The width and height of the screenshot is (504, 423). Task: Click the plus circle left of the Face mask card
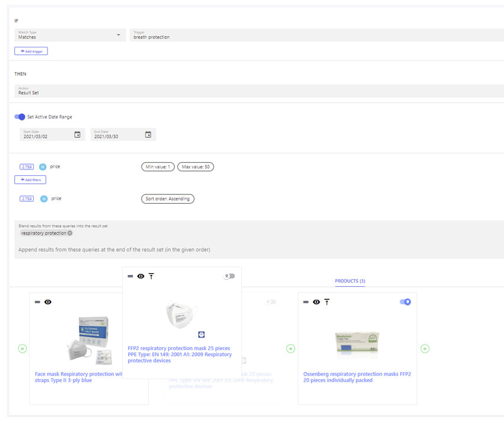point(22,348)
